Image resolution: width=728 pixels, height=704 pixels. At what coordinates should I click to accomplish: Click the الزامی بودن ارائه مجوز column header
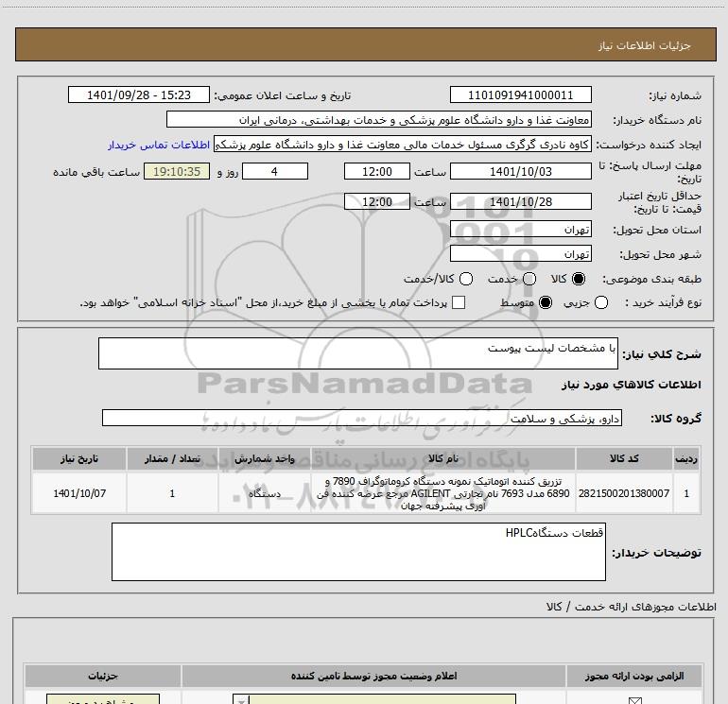pos(634,676)
